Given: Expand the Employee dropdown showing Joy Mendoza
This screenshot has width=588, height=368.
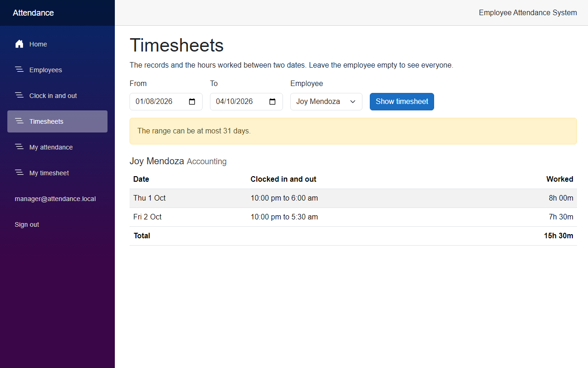Looking at the screenshot, I should pyautogui.click(x=326, y=102).
